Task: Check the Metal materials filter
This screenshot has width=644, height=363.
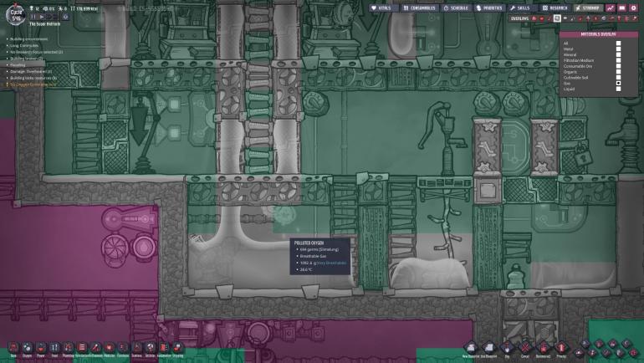Action: [619, 49]
